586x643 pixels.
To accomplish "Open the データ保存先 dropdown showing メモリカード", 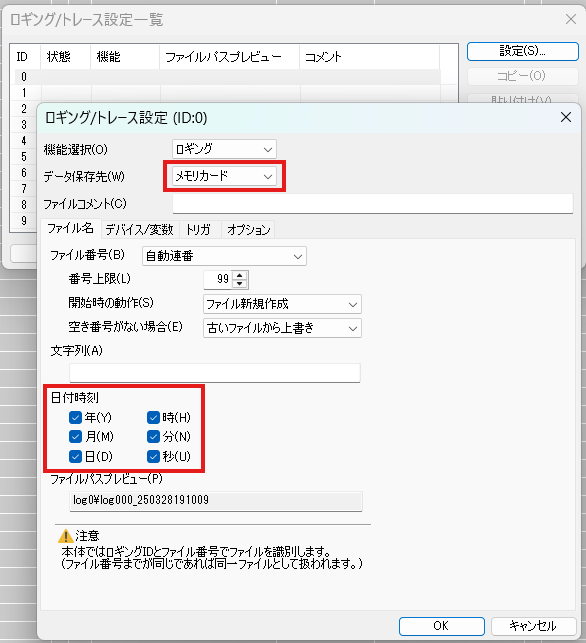I will 224,176.
